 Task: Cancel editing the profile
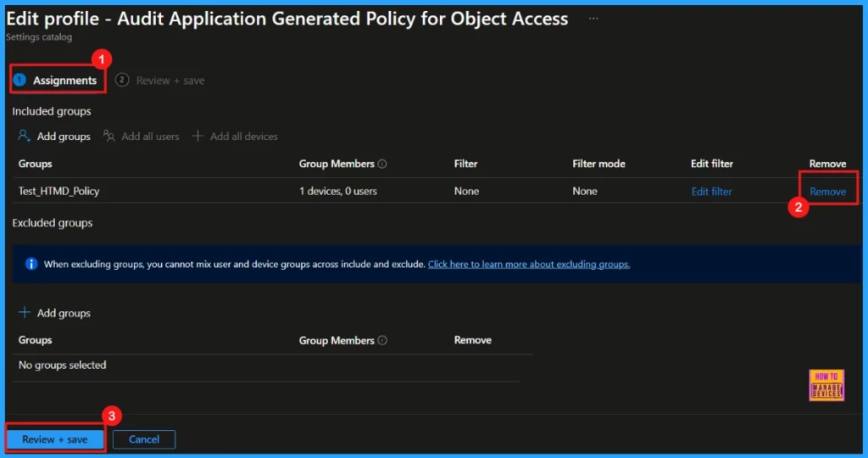[144, 439]
